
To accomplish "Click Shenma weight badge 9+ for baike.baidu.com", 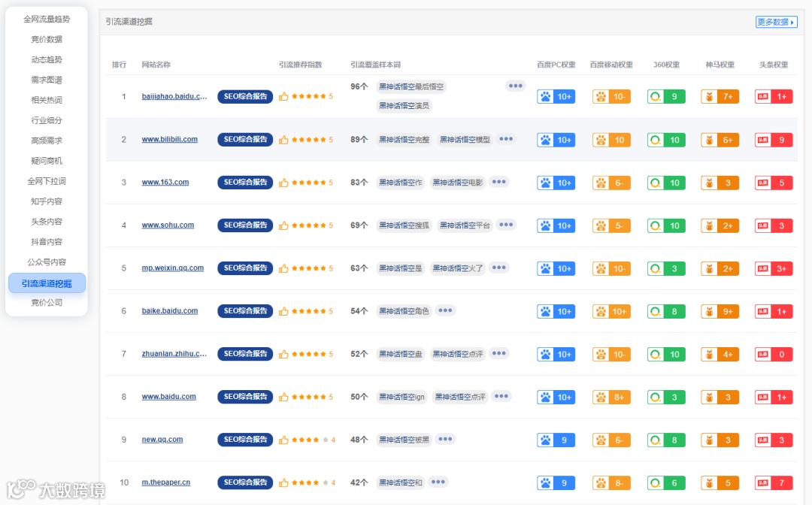I will (720, 311).
